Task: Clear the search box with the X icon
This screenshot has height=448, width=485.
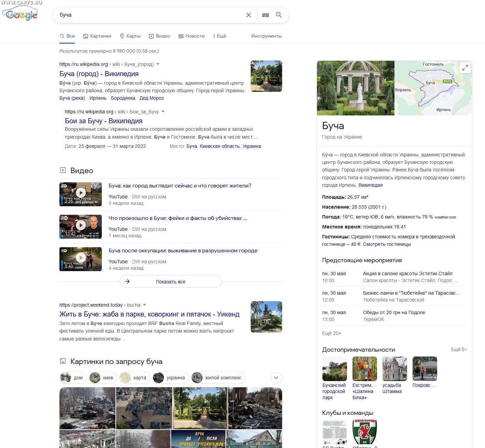Action: [249, 15]
